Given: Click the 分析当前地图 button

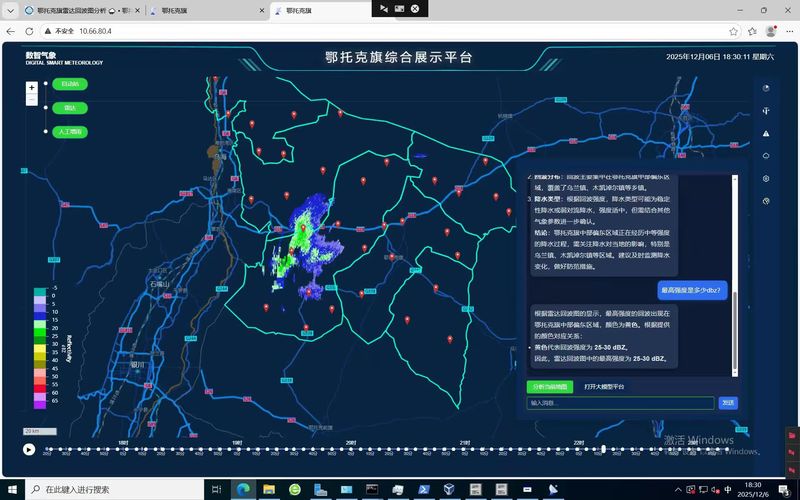Looking at the screenshot, I should coord(550,387).
